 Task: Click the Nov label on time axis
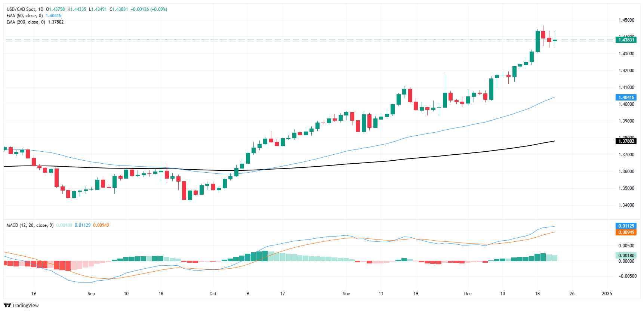pos(346,294)
